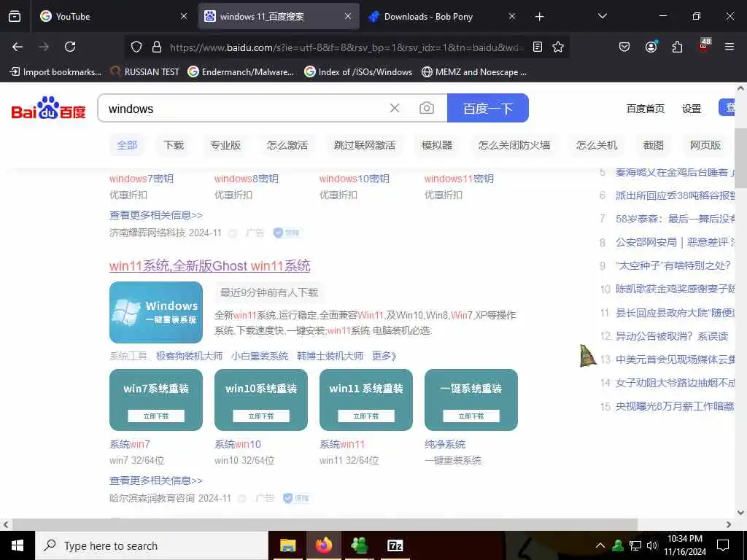This screenshot has height=560, width=747.
Task: Switch to Downloads - Bob Pony tab
Action: (x=442, y=16)
